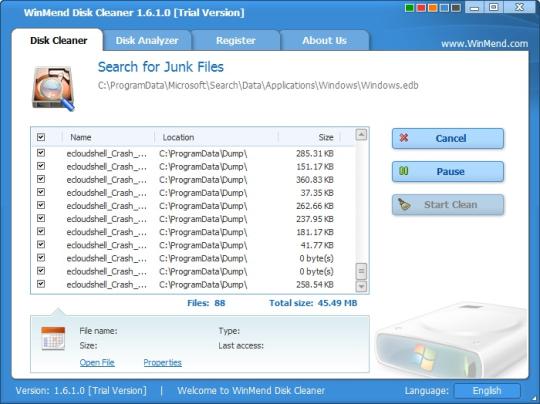
Task: Maximize the WinMend window
Action: point(494,7)
